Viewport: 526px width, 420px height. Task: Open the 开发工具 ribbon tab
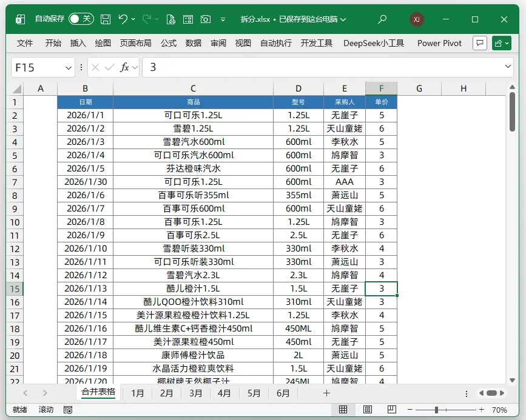pos(316,43)
